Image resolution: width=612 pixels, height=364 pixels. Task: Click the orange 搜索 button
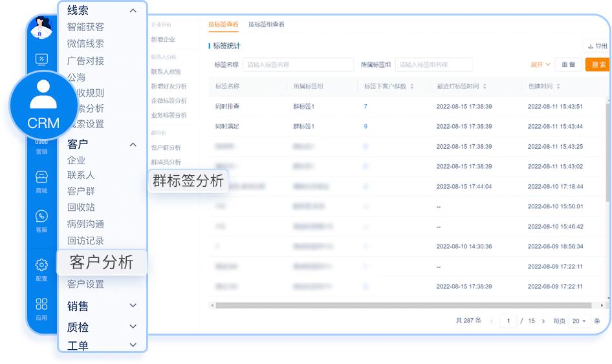click(x=598, y=65)
